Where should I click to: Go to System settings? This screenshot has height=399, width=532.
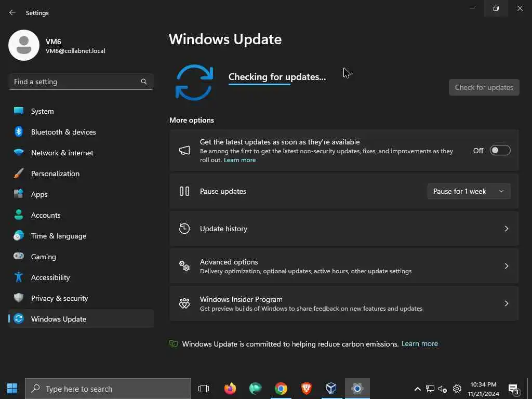81,111
